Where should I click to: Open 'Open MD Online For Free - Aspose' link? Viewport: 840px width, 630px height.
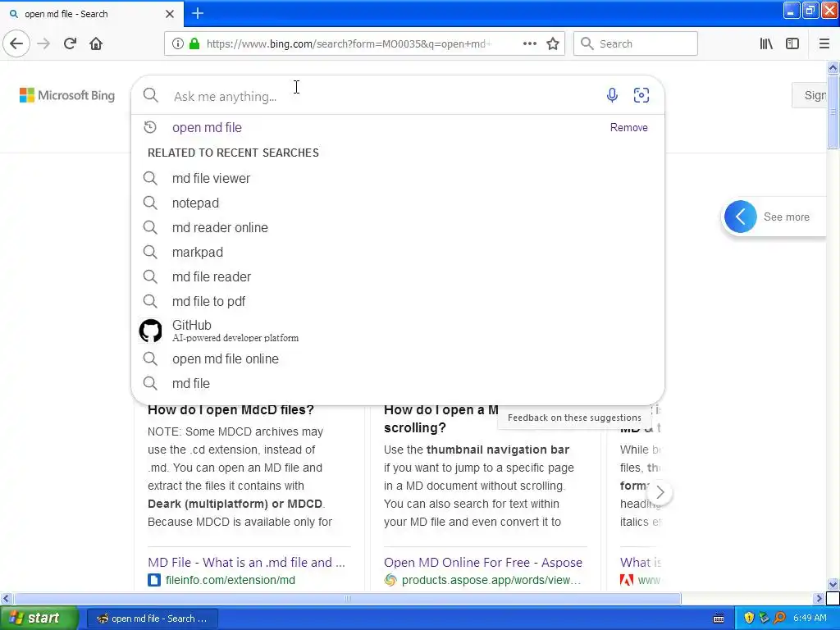482,562
